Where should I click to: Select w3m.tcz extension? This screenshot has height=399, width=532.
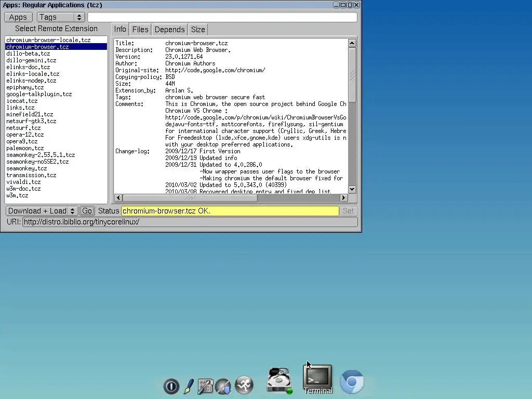[x=56, y=196]
